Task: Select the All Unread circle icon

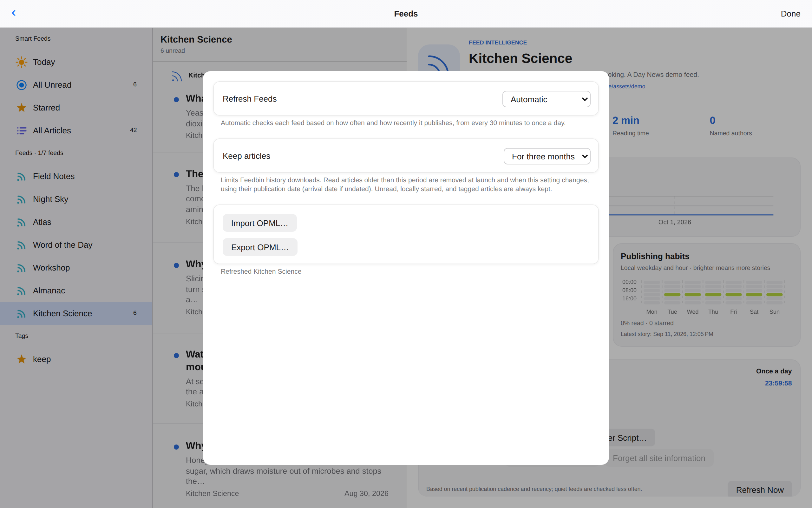Action: pyautogui.click(x=22, y=85)
